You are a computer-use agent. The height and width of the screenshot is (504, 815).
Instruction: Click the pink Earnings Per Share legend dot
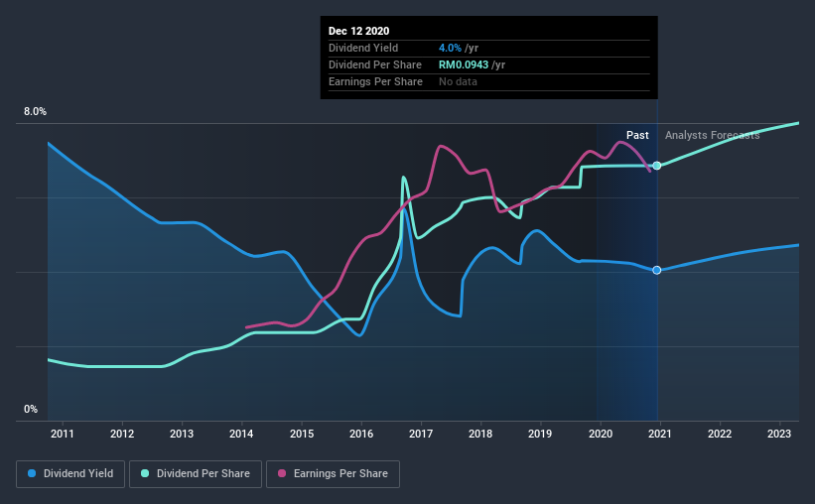pyautogui.click(x=282, y=473)
